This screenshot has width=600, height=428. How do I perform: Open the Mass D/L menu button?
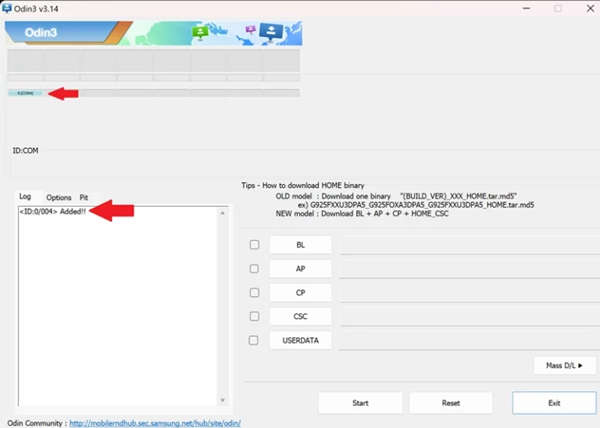point(564,365)
